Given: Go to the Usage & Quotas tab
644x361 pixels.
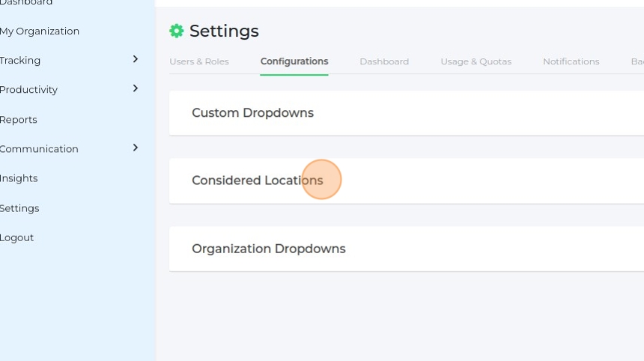Looking at the screenshot, I should click(476, 61).
